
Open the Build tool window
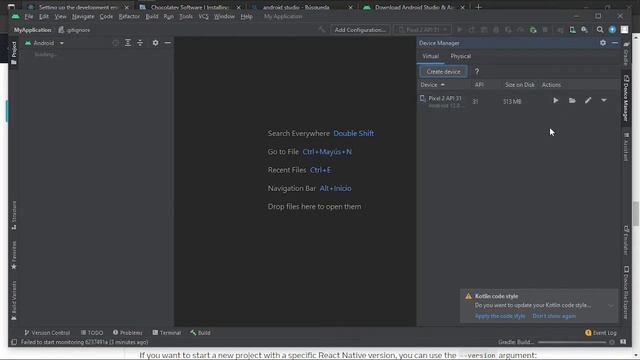pos(200,333)
